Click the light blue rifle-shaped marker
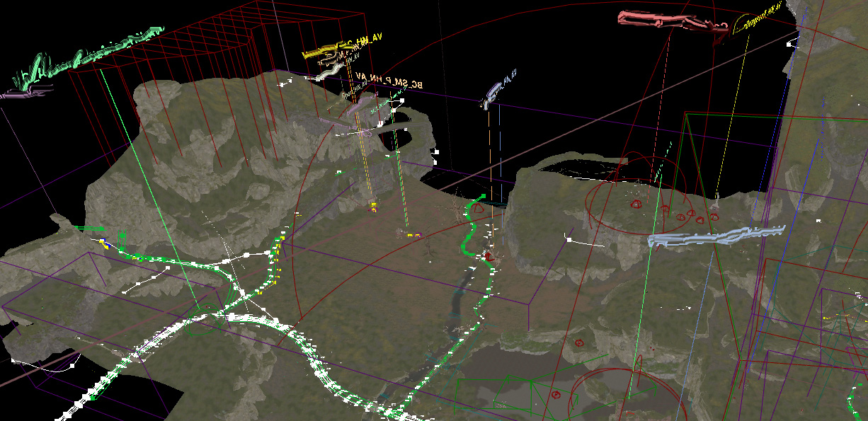This screenshot has height=421, width=868. 716,236
